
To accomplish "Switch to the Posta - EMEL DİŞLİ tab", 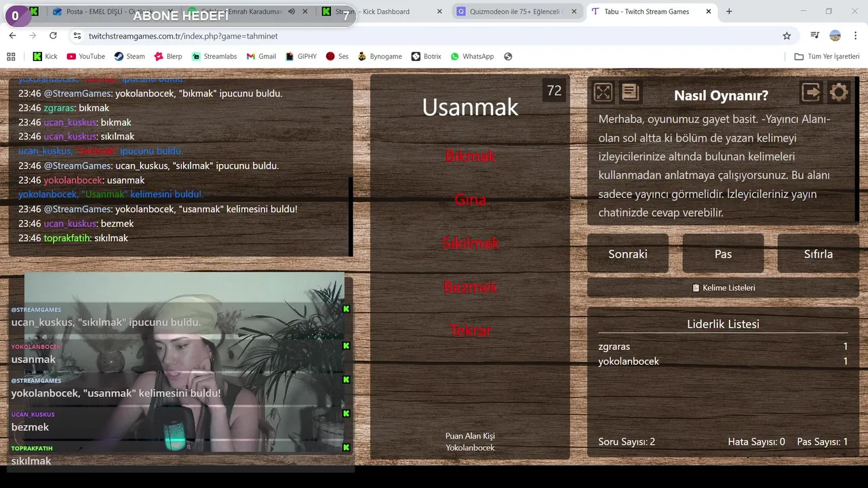I will 112,12.
